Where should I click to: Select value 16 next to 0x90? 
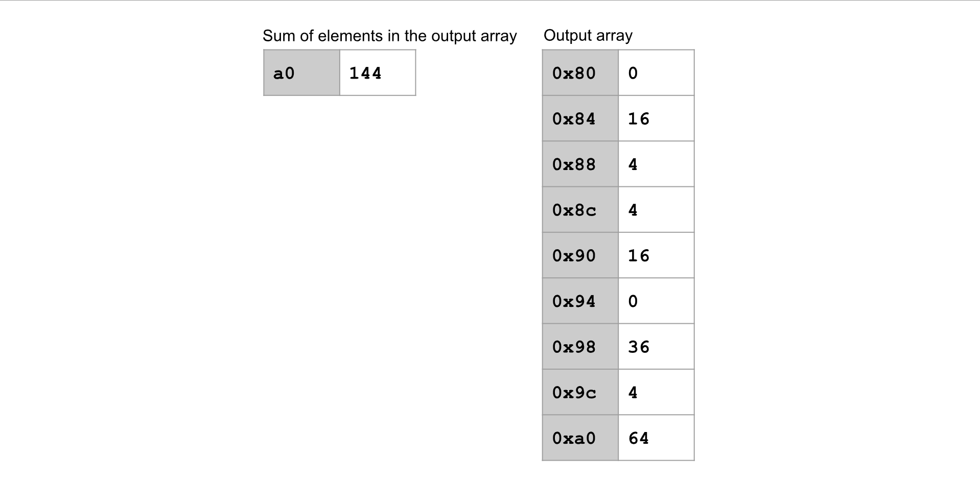click(656, 255)
